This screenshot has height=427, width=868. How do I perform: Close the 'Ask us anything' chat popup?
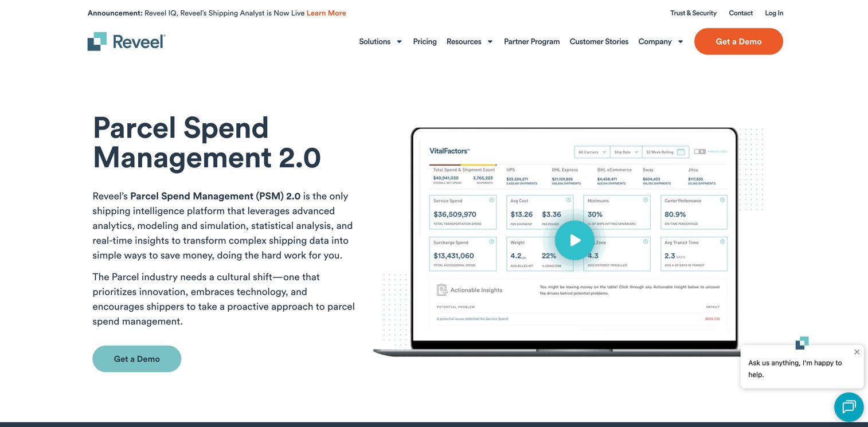pyautogui.click(x=857, y=352)
